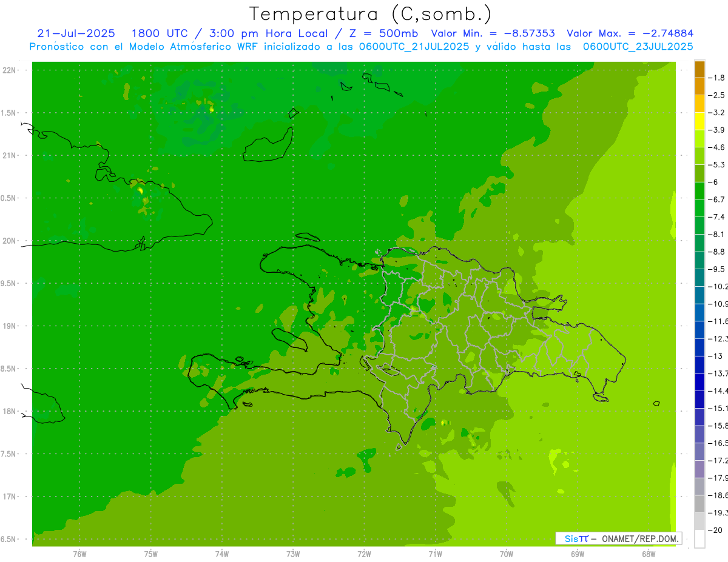This screenshot has height=562, width=728.
Task: Click the '-8.1' colorbar value
Action: point(716,234)
